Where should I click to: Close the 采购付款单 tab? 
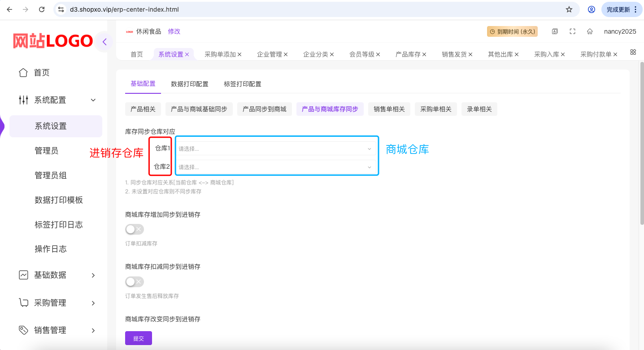click(615, 54)
